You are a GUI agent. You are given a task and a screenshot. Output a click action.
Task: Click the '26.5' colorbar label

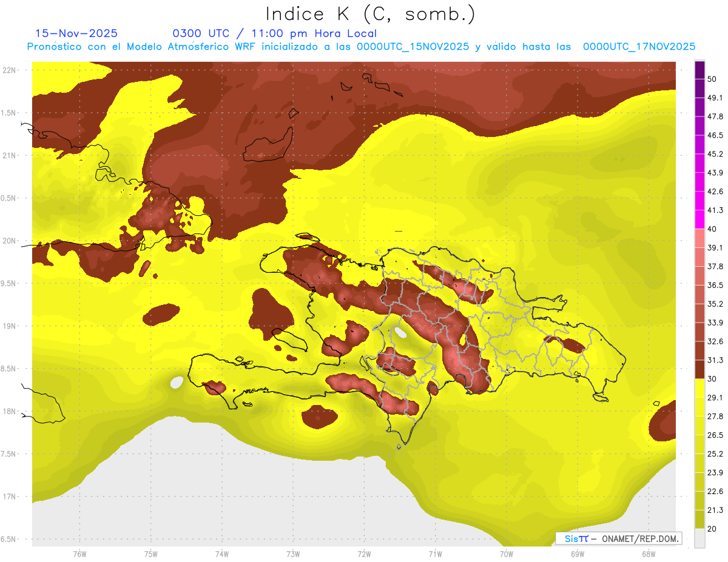point(715,435)
